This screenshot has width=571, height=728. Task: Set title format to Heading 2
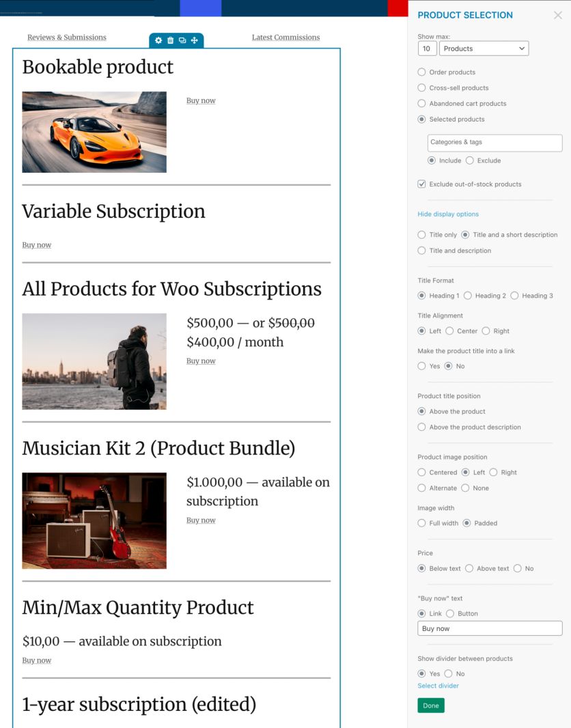(468, 296)
